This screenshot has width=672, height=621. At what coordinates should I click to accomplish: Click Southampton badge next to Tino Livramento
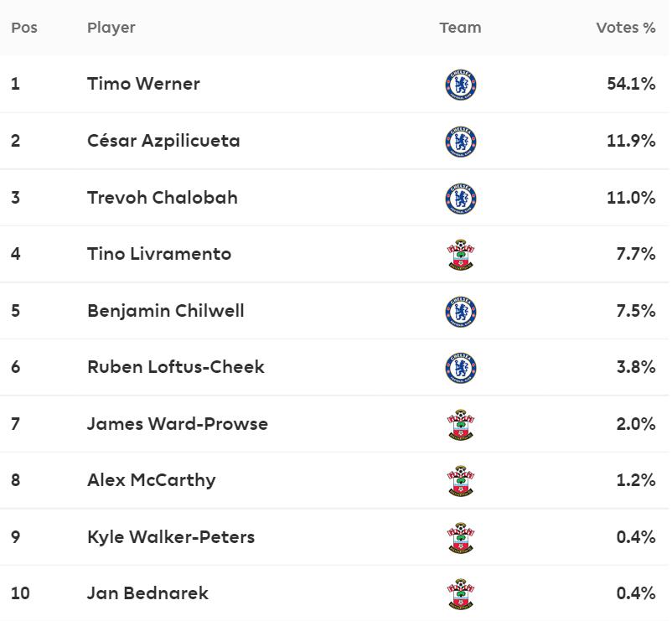461,255
